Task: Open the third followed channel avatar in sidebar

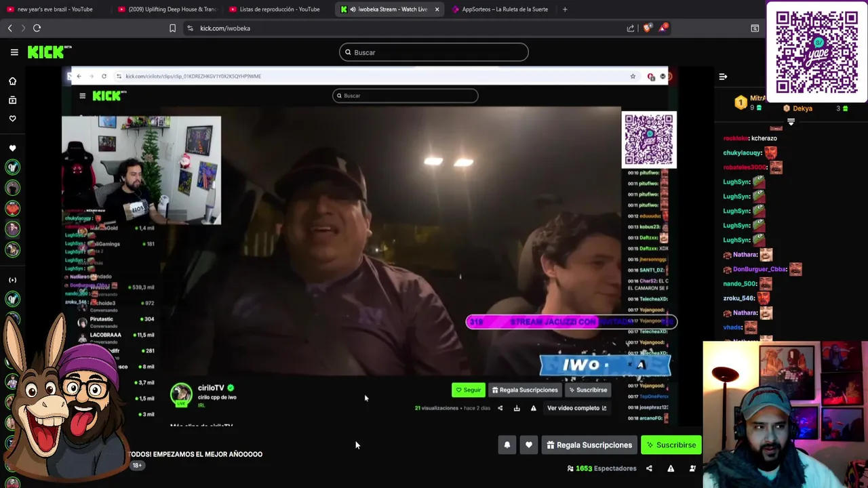Action: [12, 208]
